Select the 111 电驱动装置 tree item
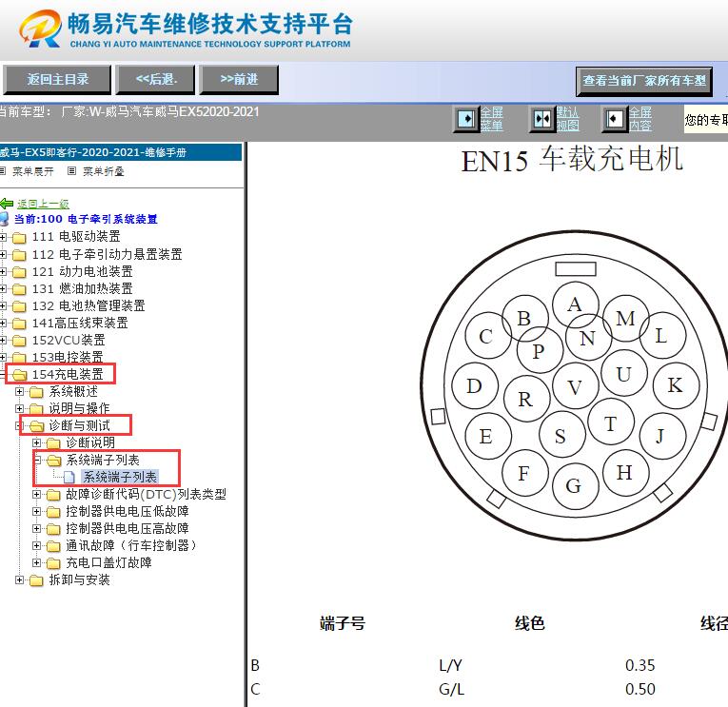Image resolution: width=728 pixels, height=707 pixels. (76, 237)
